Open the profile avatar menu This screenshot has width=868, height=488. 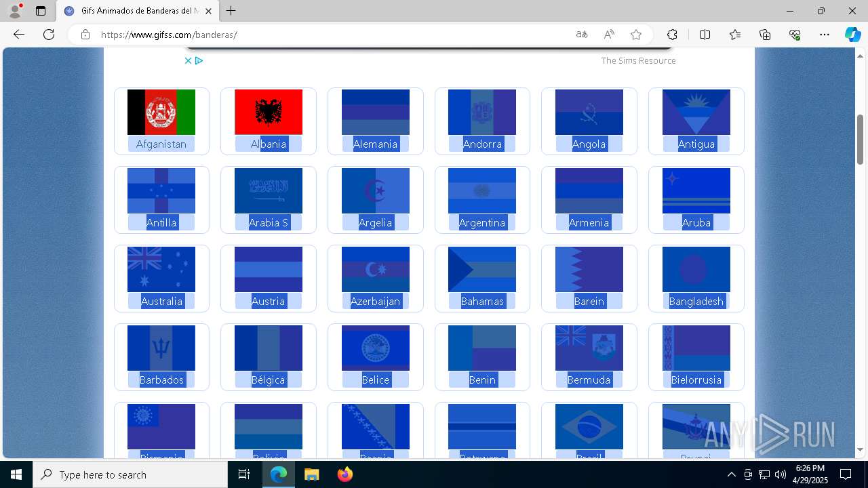pos(15,11)
